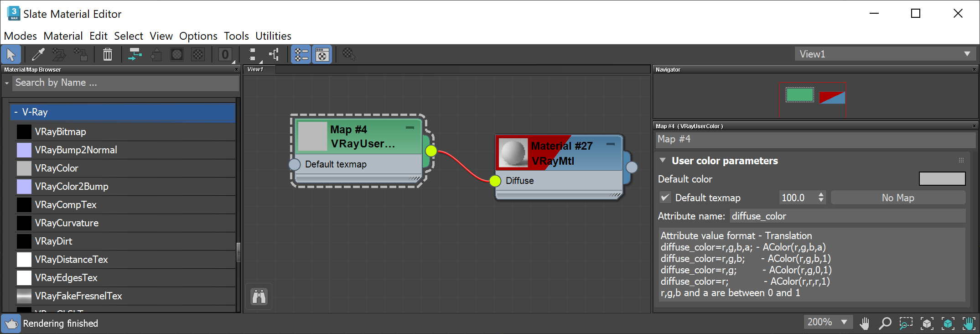
Task: Click the Map #4 output socket
Action: click(431, 151)
